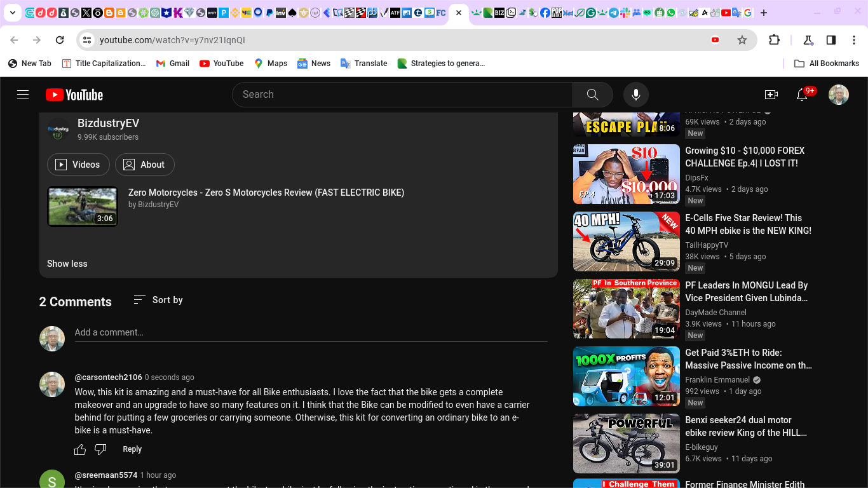
Task: Close the current active tab
Action: click(x=459, y=13)
